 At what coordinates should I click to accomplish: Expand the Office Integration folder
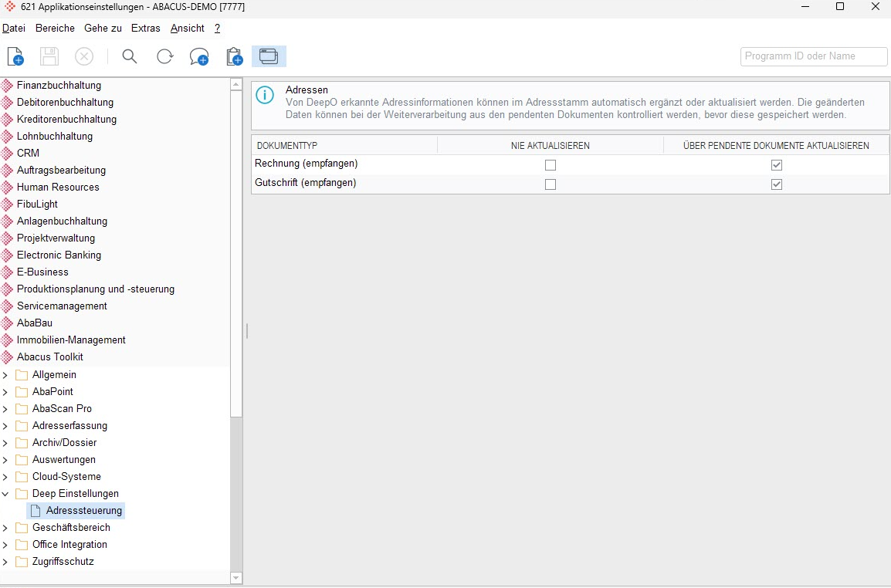6,544
